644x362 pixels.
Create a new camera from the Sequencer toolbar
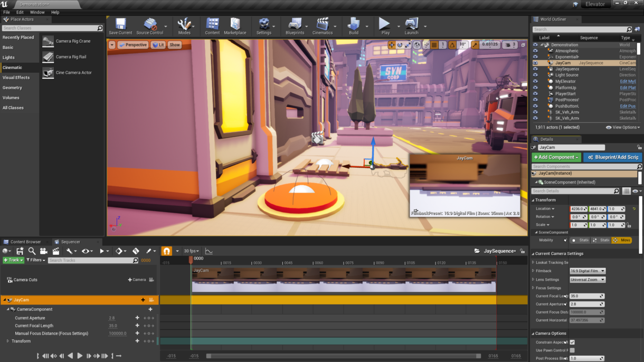[x=44, y=251]
